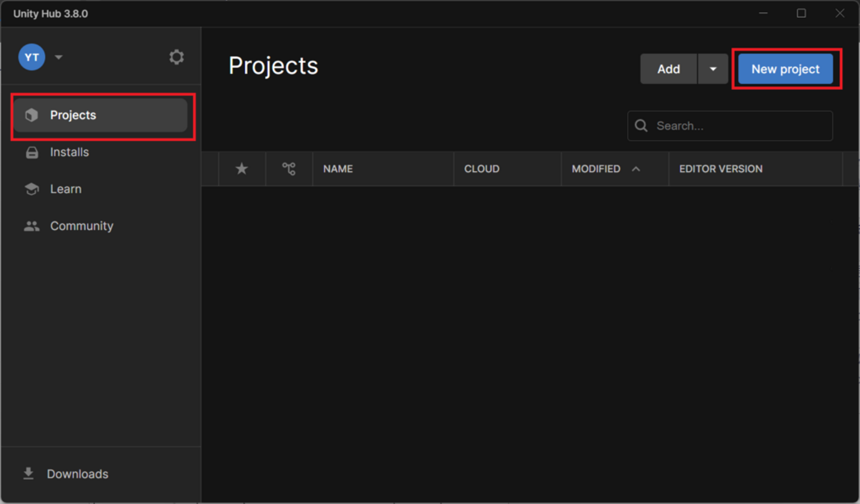The image size is (860, 504).
Task: Click the Add project button
Action: (669, 69)
